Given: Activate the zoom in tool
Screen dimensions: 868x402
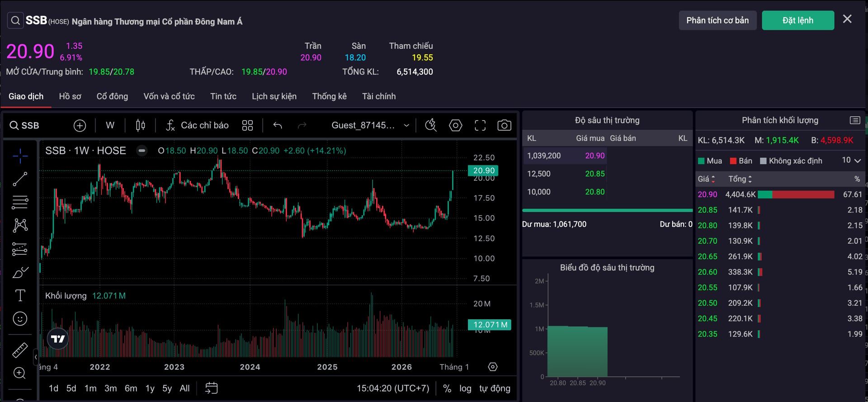Looking at the screenshot, I should [x=20, y=373].
